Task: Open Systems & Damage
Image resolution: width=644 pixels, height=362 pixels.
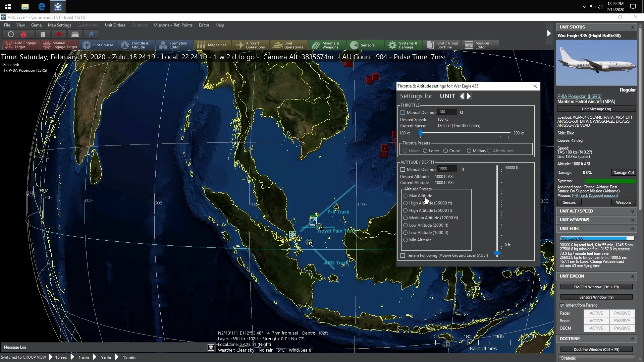Action: [x=404, y=45]
